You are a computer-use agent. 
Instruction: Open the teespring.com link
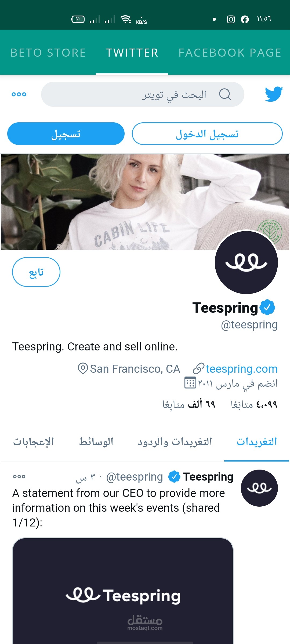242,369
